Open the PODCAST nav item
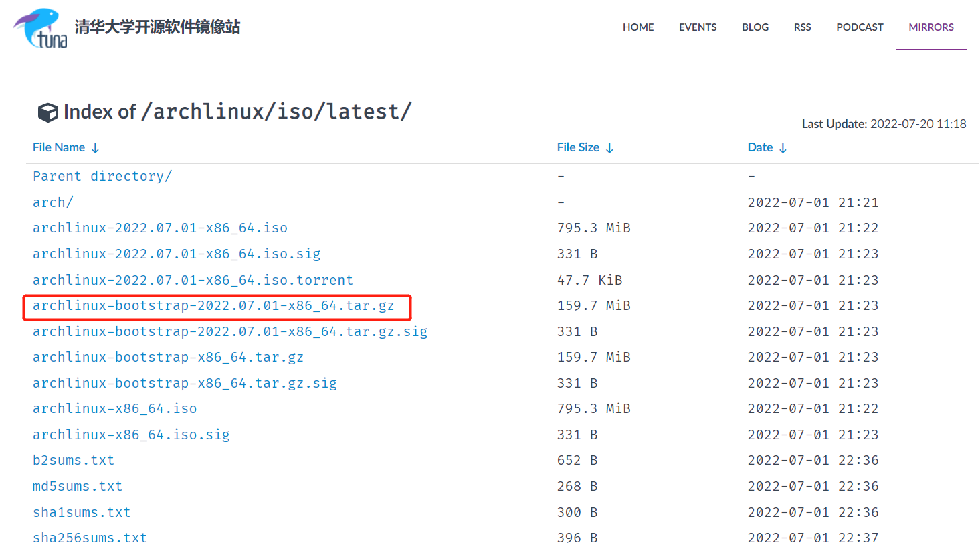The image size is (980, 551). [x=860, y=27]
